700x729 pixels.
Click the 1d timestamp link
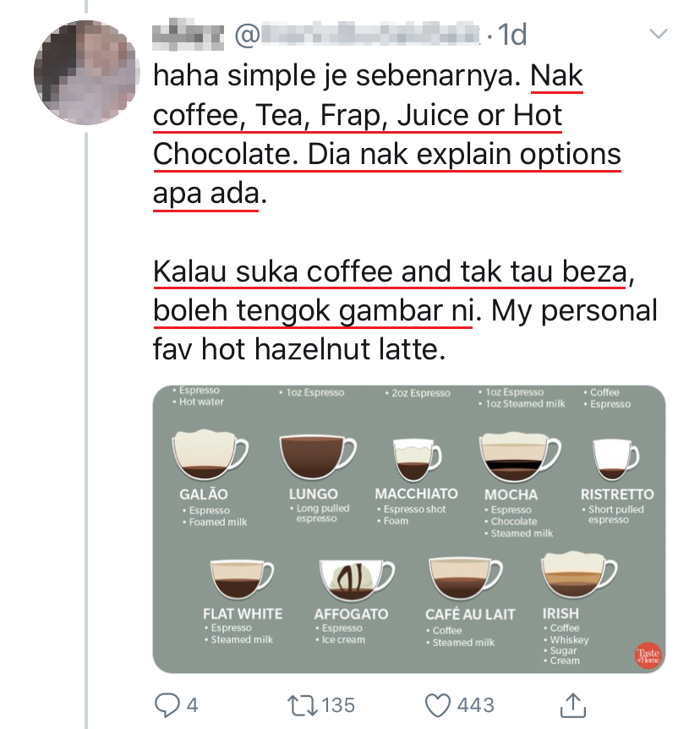pos(512,35)
